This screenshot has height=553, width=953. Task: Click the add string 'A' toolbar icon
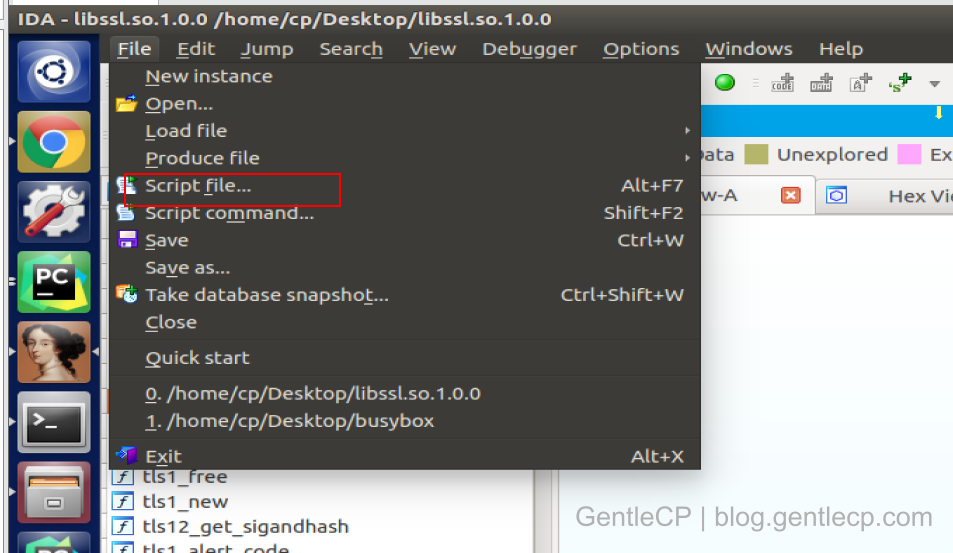click(861, 83)
